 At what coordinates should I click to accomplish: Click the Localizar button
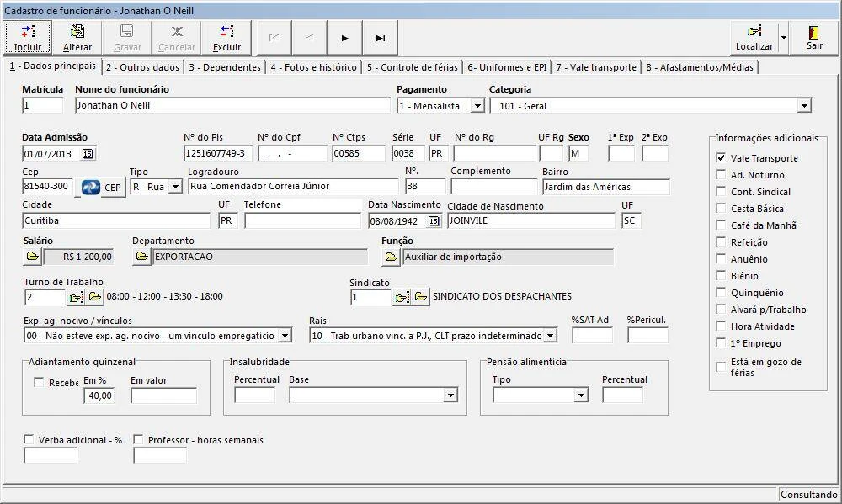point(754,38)
